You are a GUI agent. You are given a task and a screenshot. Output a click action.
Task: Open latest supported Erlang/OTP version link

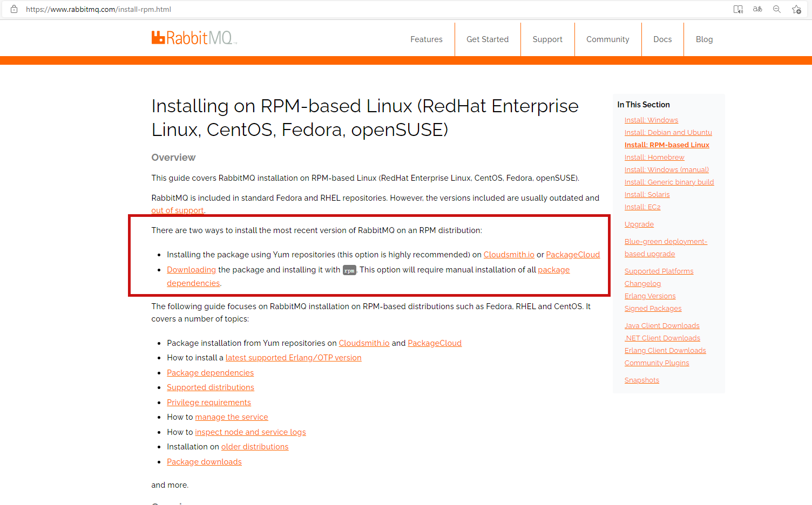click(293, 358)
